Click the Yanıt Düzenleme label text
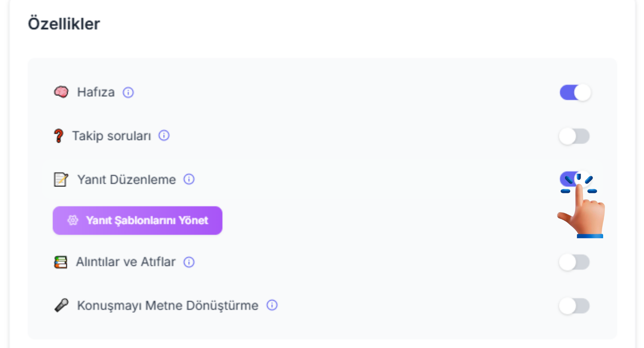Screen dimensions: 644x348 tap(126, 180)
